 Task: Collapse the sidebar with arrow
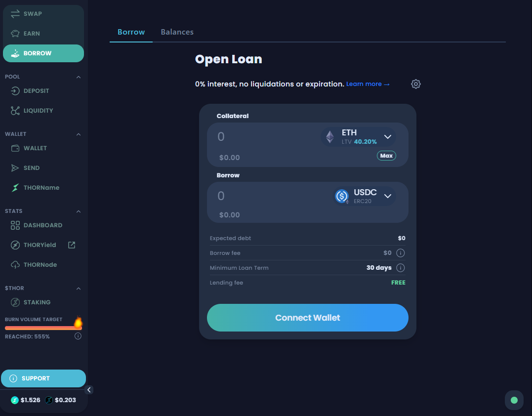[89, 390]
